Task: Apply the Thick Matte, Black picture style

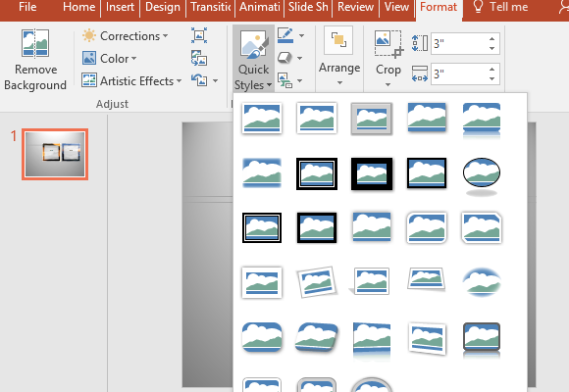Action: coord(372,173)
